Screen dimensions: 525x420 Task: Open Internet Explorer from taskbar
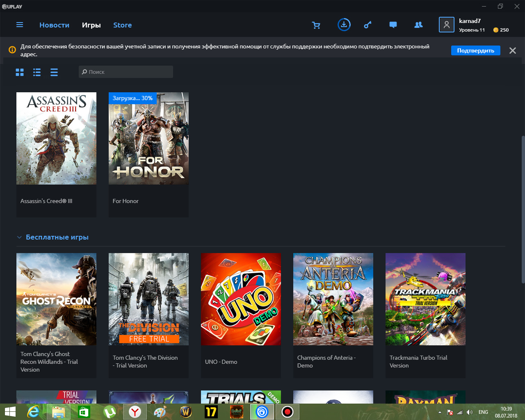coord(33,412)
